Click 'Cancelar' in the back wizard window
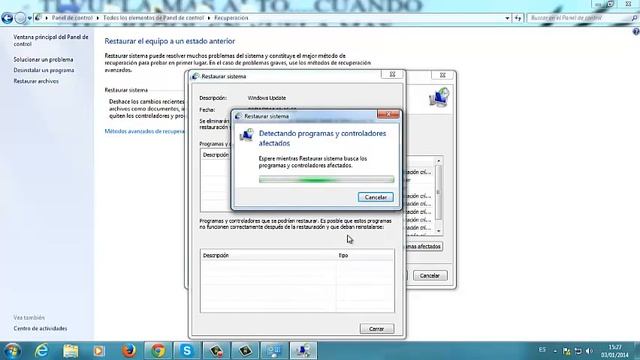This screenshot has height=360, width=640. pos(430,276)
